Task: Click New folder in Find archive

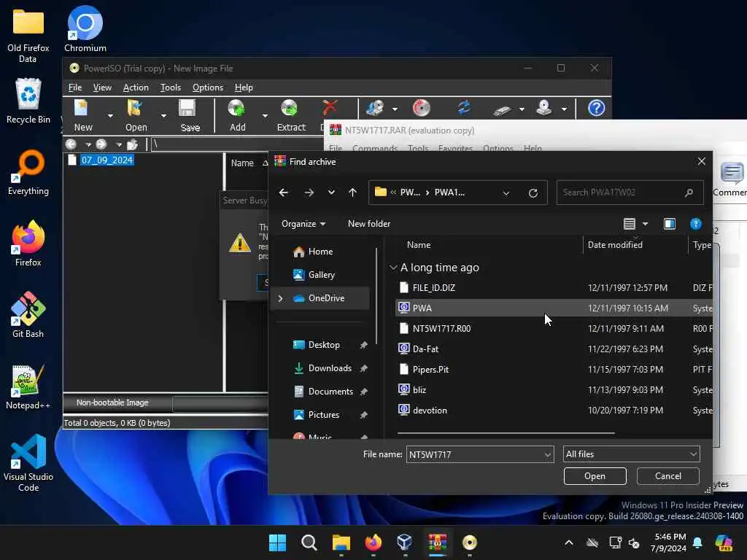Action: 368,224
